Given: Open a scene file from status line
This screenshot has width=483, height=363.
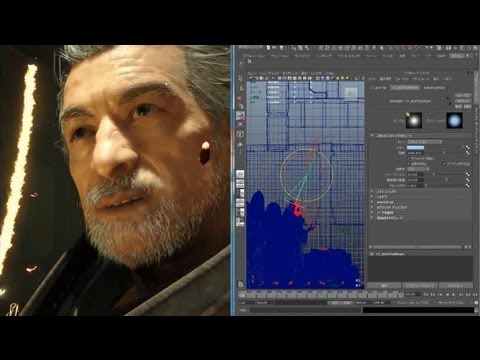Looking at the screenshot, I should [274, 48].
